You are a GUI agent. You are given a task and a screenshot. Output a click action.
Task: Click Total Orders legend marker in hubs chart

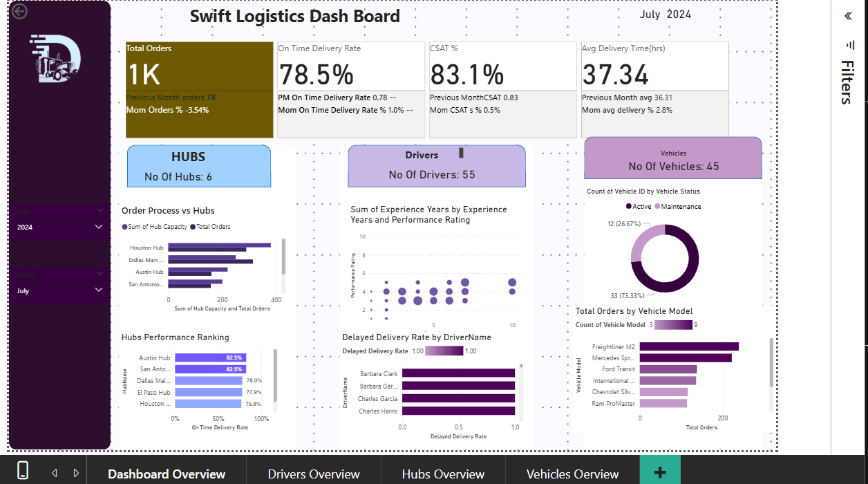pos(193,227)
